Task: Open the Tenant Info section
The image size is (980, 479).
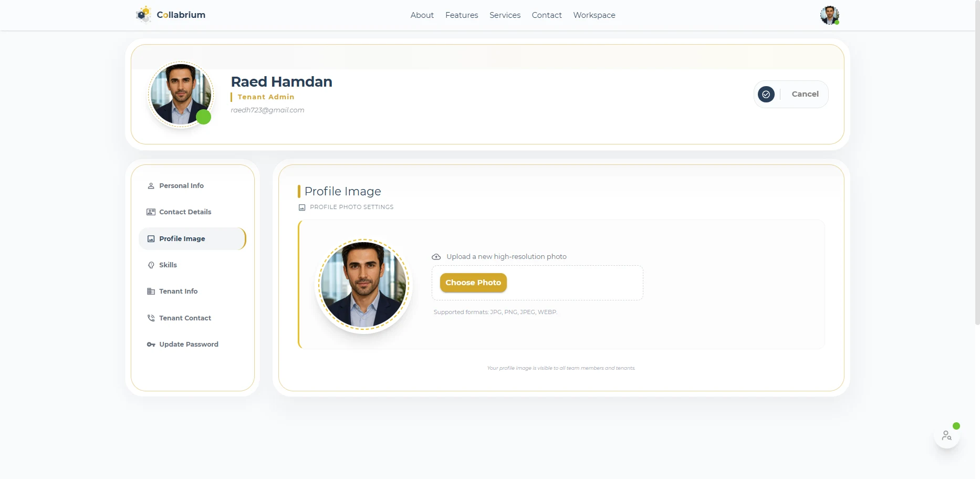Action: click(x=192, y=291)
